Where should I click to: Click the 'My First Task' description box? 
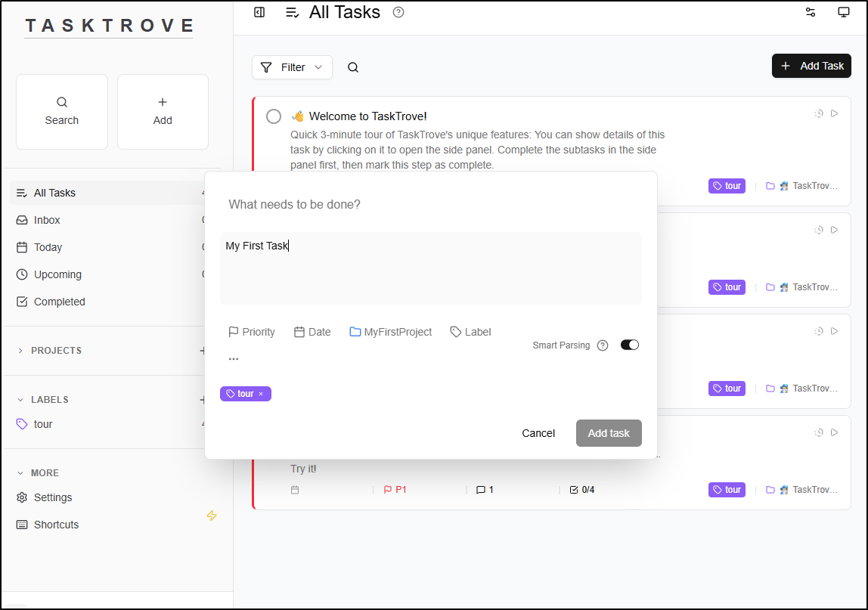click(431, 268)
